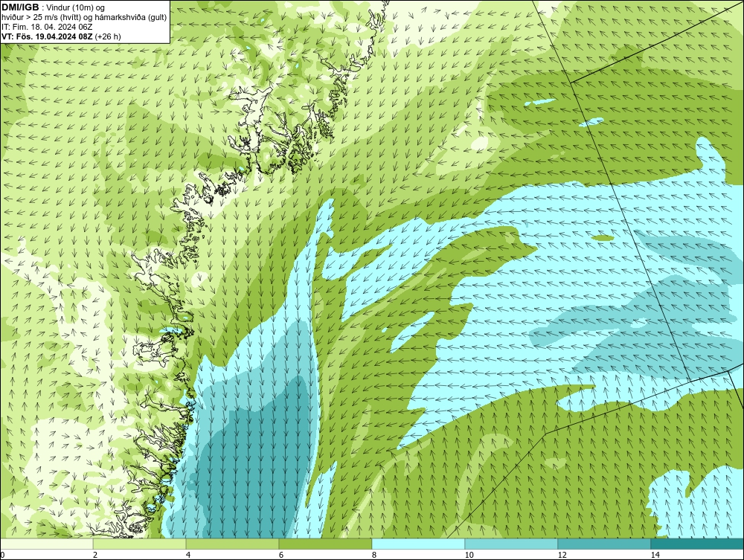Click the "VT: Fös. 19.04.2024 08Z" line
This screenshot has width=744, height=560.
pos(48,36)
